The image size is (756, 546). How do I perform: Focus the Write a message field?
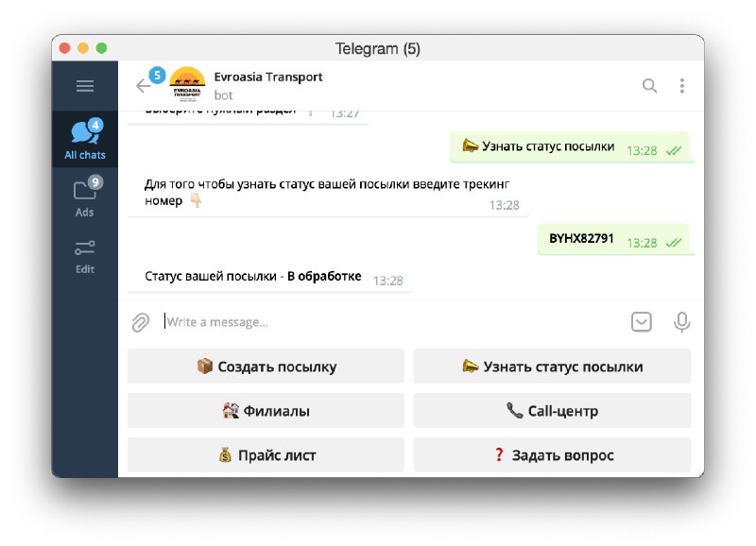[393, 322]
